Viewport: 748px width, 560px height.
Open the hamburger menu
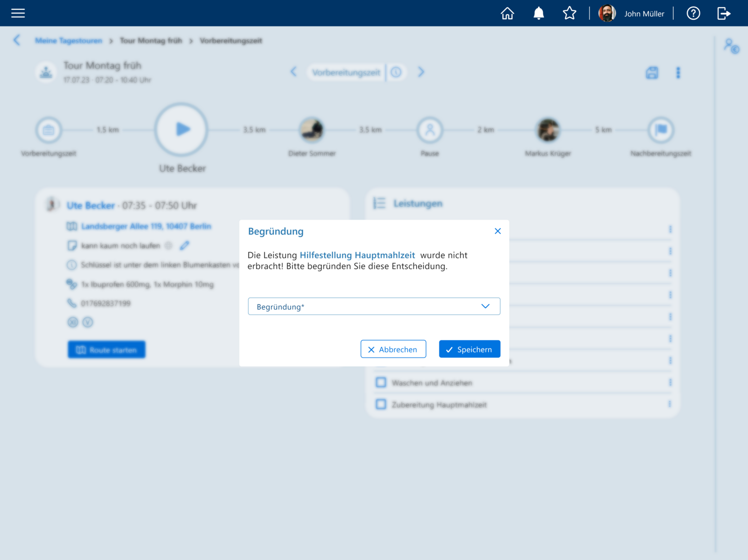[x=18, y=13]
